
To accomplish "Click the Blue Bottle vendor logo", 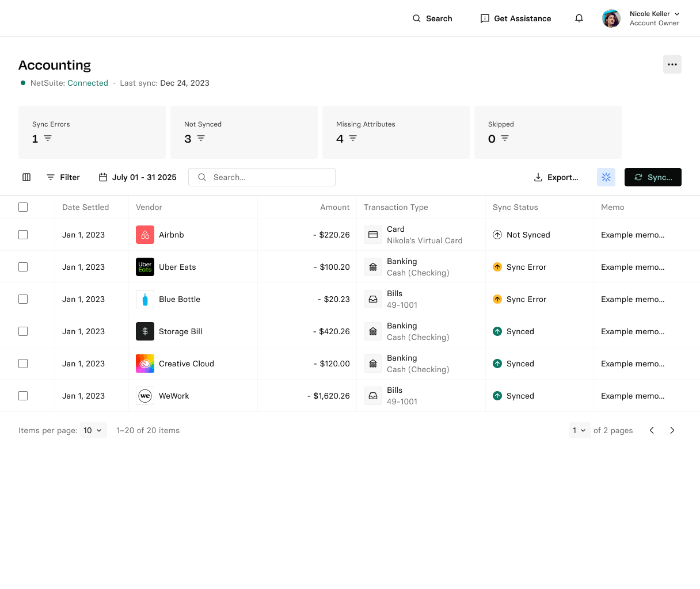I will pos(145,299).
